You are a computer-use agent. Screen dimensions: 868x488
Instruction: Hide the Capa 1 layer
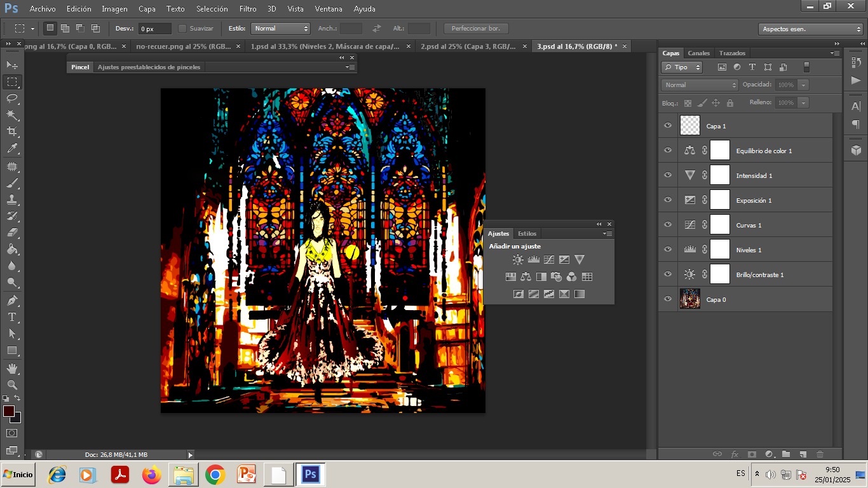pos(668,126)
